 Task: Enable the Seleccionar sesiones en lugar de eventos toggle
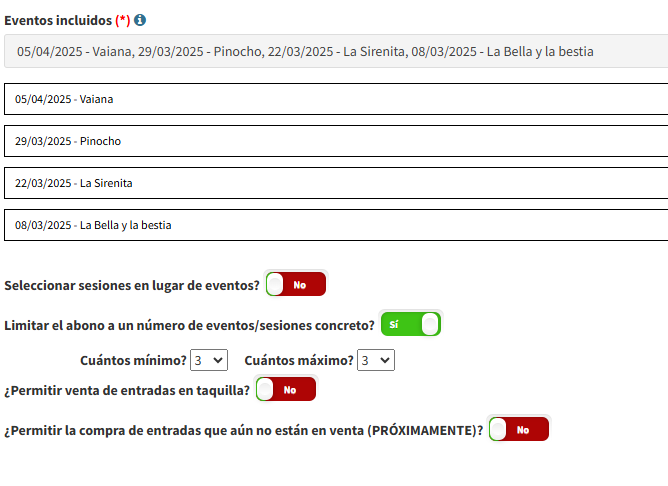click(296, 285)
